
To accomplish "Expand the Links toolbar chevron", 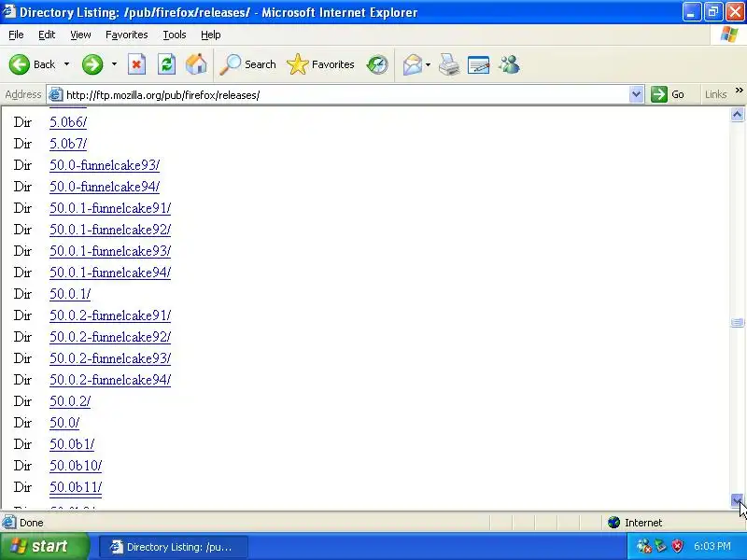I will (739, 91).
